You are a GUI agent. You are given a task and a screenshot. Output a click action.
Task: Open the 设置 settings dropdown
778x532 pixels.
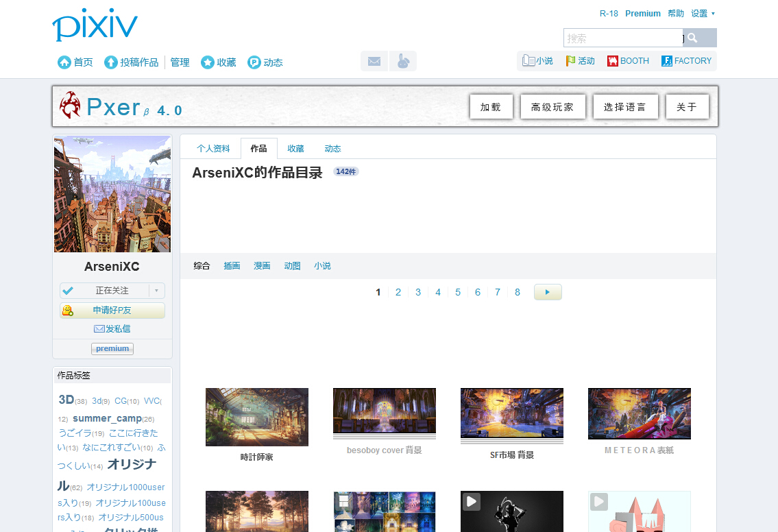703,14
